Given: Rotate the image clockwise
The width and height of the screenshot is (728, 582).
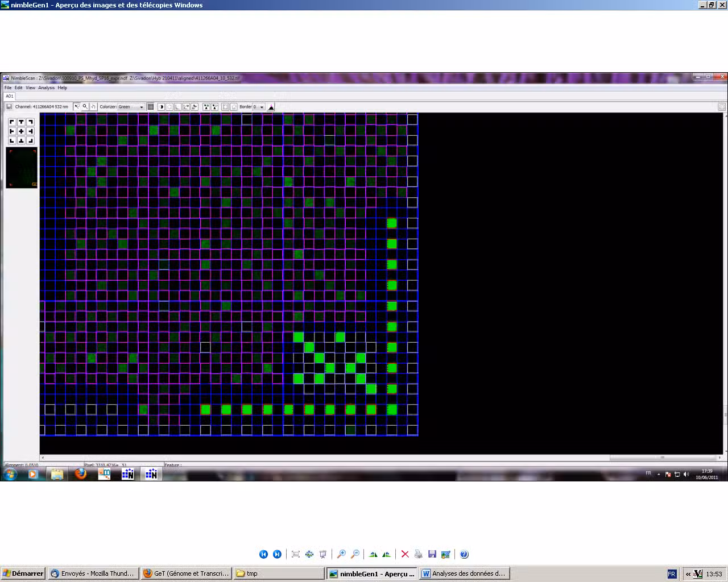Looking at the screenshot, I should point(373,554).
